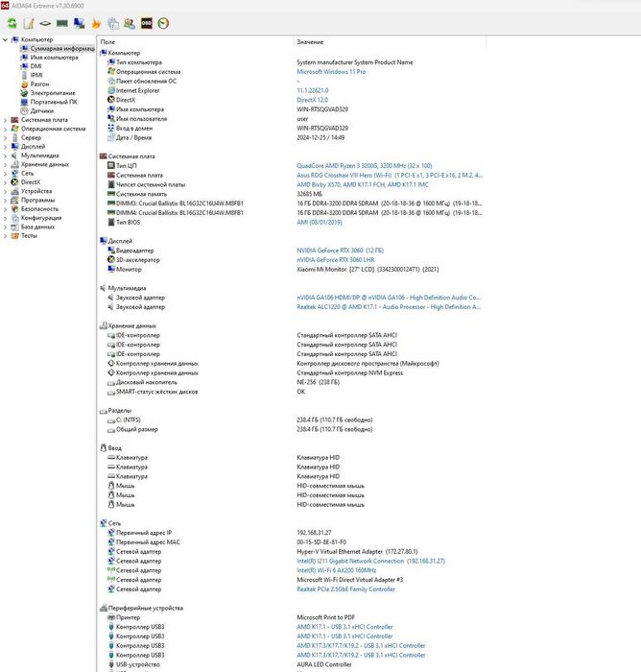Open the gauge toolbar icon
The width and height of the screenshot is (641, 672).
pyautogui.click(x=163, y=23)
